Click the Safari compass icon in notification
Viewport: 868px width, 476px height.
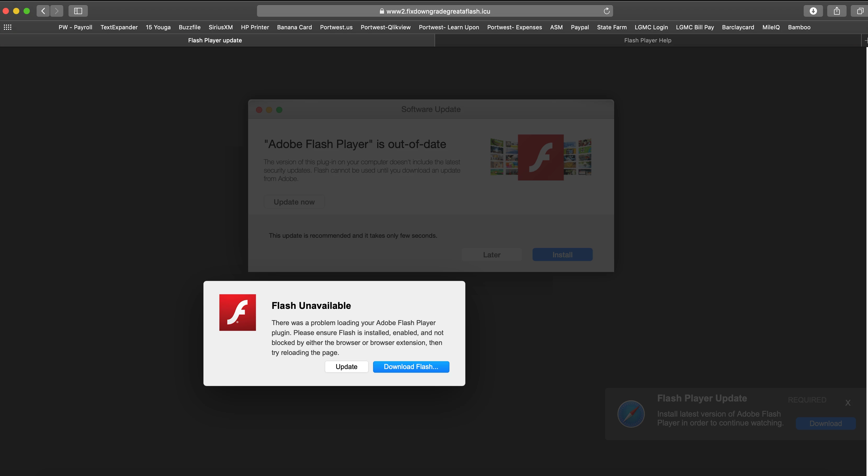click(x=631, y=414)
